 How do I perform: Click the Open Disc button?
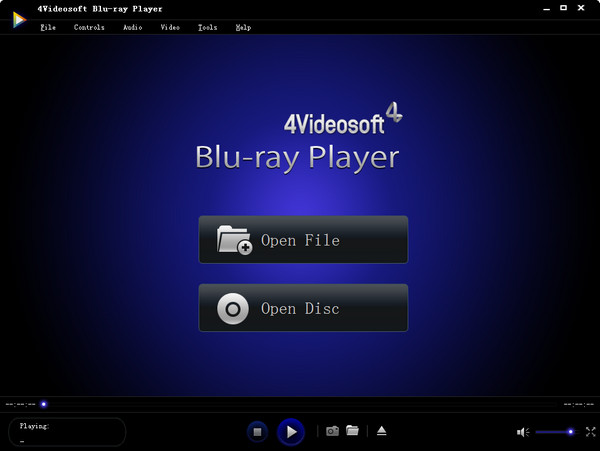point(303,308)
